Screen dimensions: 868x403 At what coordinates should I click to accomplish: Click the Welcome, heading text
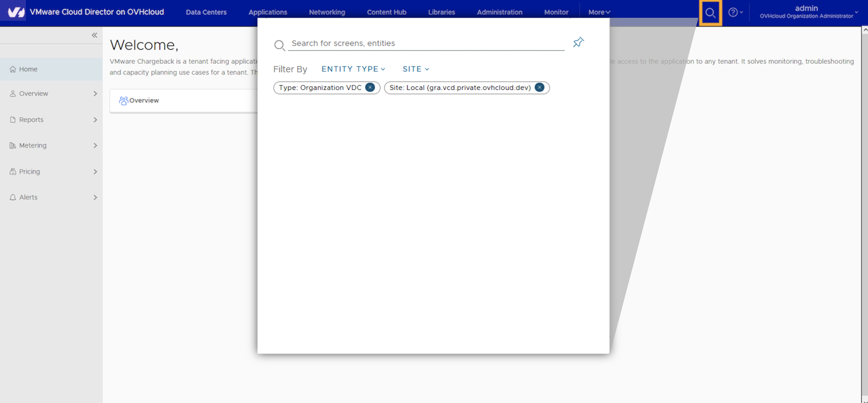coord(144,45)
